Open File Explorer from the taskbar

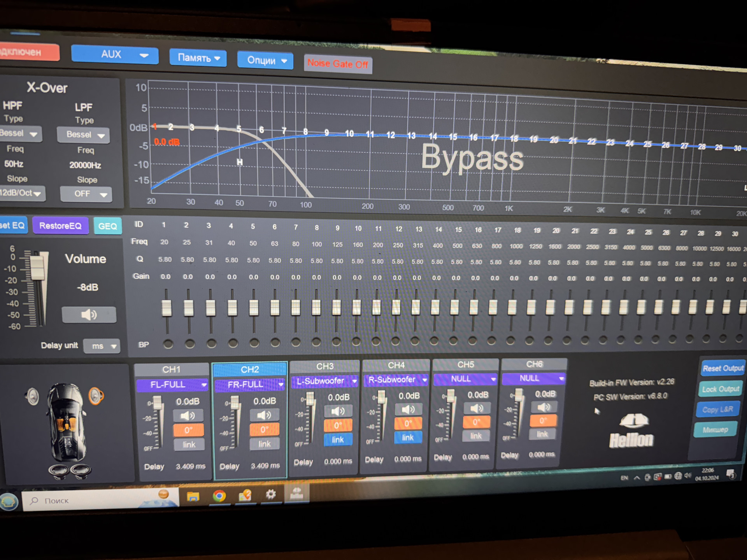click(193, 496)
